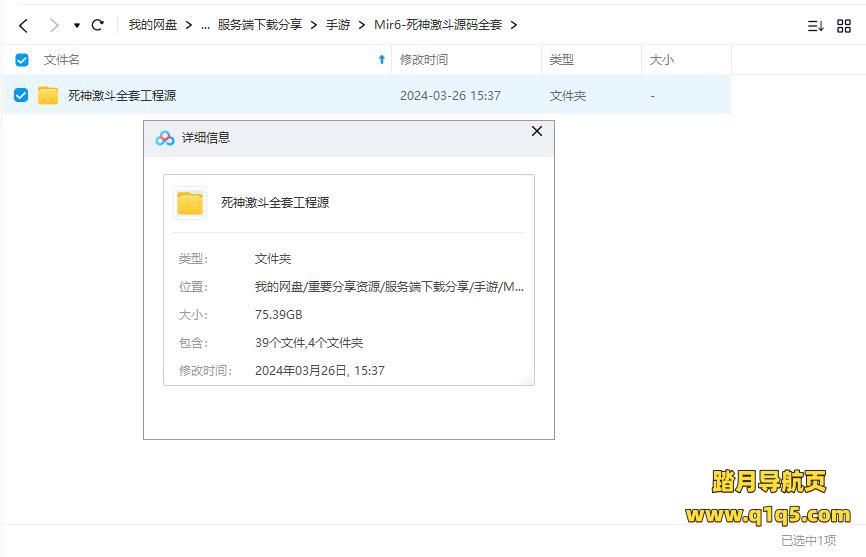This screenshot has width=866, height=557.
Task: Open the sort order options icon
Action: point(815,26)
